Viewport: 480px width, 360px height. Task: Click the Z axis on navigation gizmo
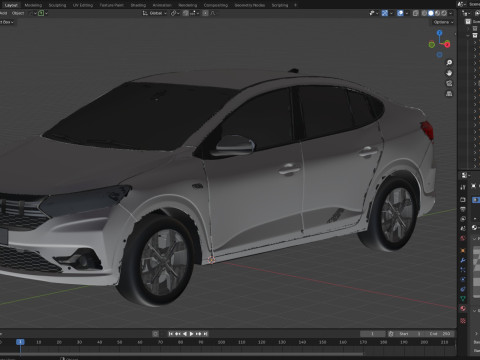pos(439,33)
